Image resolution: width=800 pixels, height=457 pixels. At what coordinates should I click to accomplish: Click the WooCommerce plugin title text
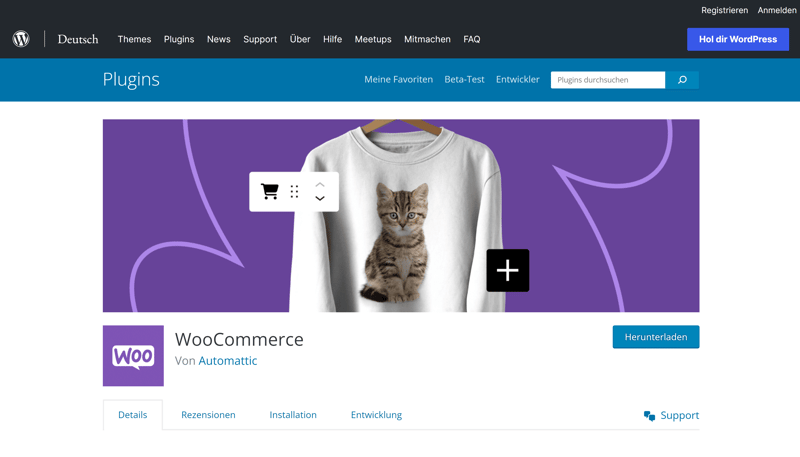pyautogui.click(x=239, y=339)
